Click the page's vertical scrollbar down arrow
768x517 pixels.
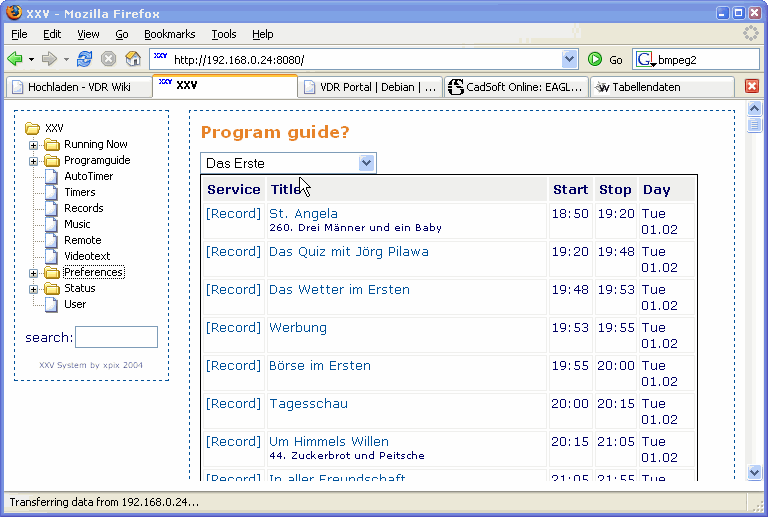pyautogui.click(x=755, y=472)
